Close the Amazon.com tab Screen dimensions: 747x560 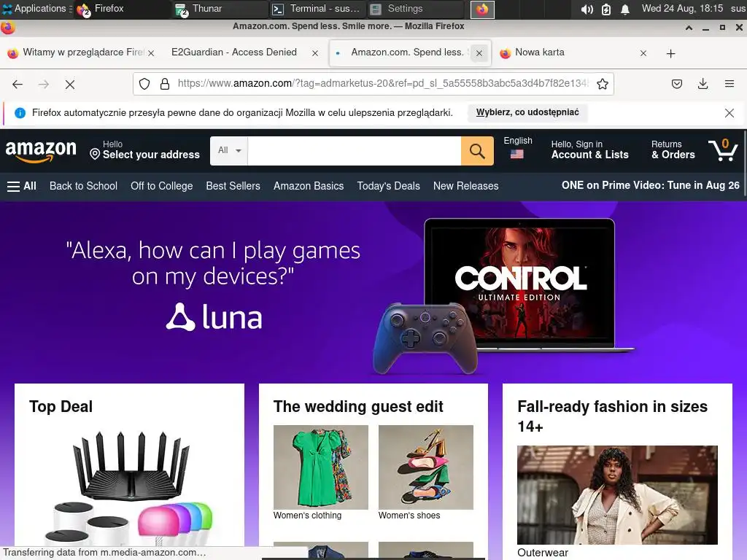479,53
